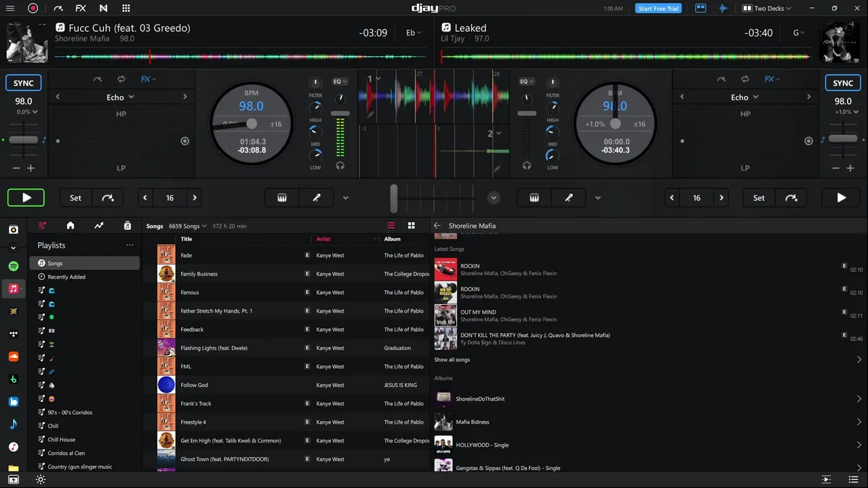This screenshot has width=868, height=488.
Task: Expand crossfader options chevron
Action: (x=494, y=198)
